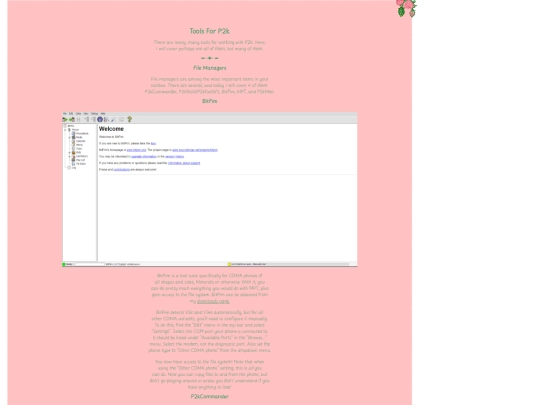Expand the Media tree node

click(70, 137)
